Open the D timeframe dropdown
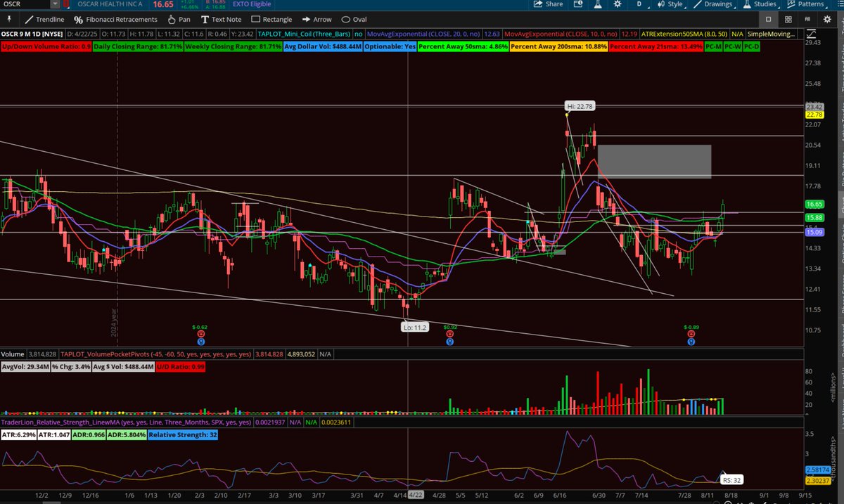The height and width of the screenshot is (504, 844). [x=639, y=4]
